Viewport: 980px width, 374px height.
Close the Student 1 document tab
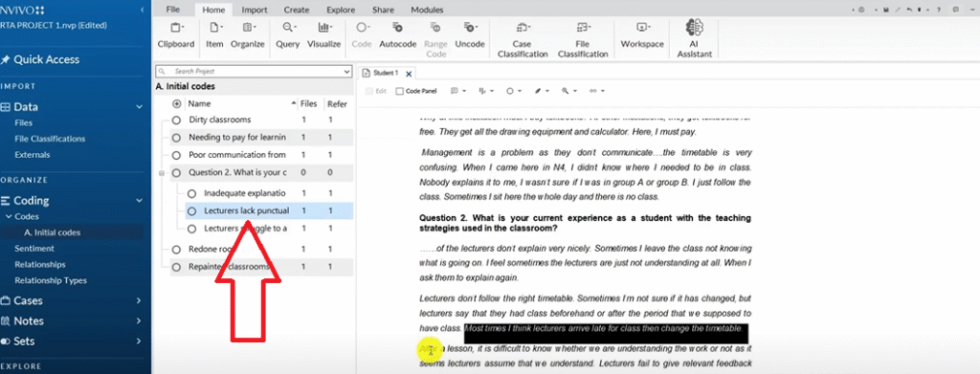(409, 74)
